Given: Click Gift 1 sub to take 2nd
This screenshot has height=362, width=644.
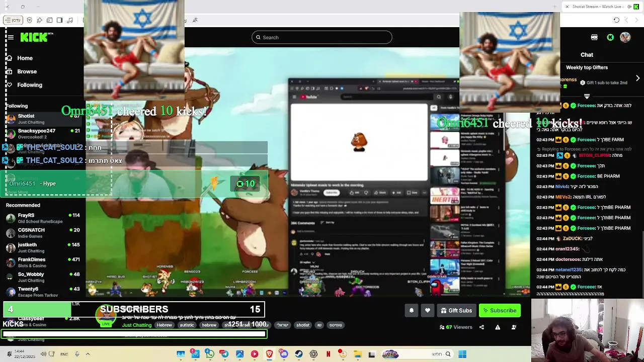Looking at the screenshot, I should coord(603,82).
